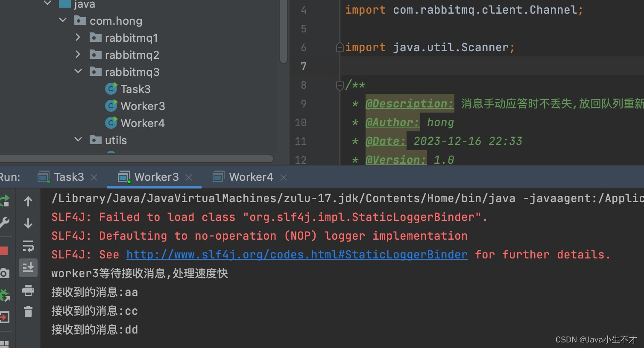Clear all console output with trash icon
This screenshot has height=348, width=644.
click(28, 312)
